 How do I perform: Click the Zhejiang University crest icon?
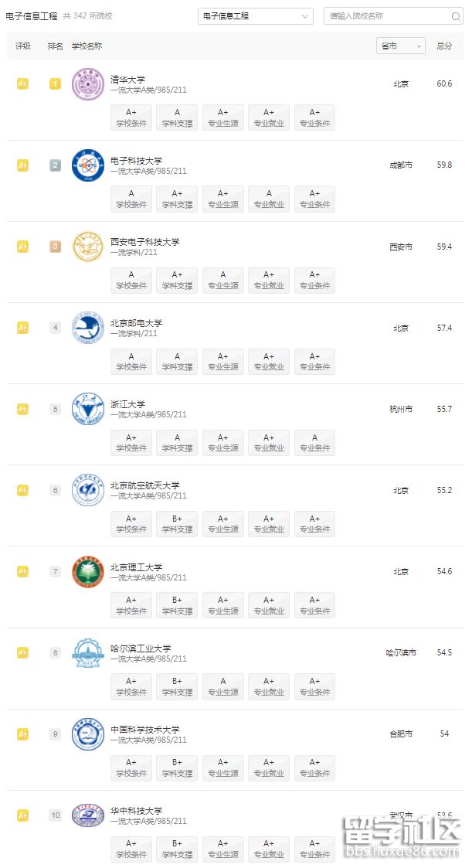coord(87,409)
